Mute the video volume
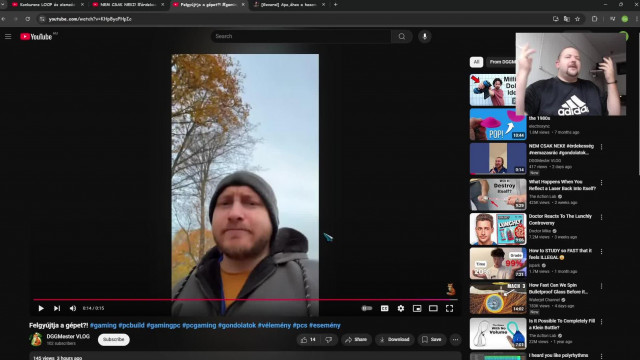The height and width of the screenshot is (360, 640). 73,308
